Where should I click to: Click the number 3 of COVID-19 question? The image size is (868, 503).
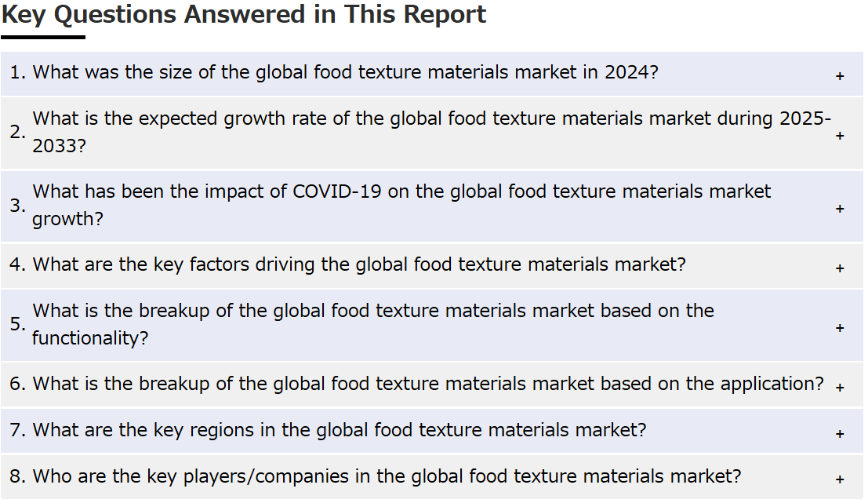(17, 206)
